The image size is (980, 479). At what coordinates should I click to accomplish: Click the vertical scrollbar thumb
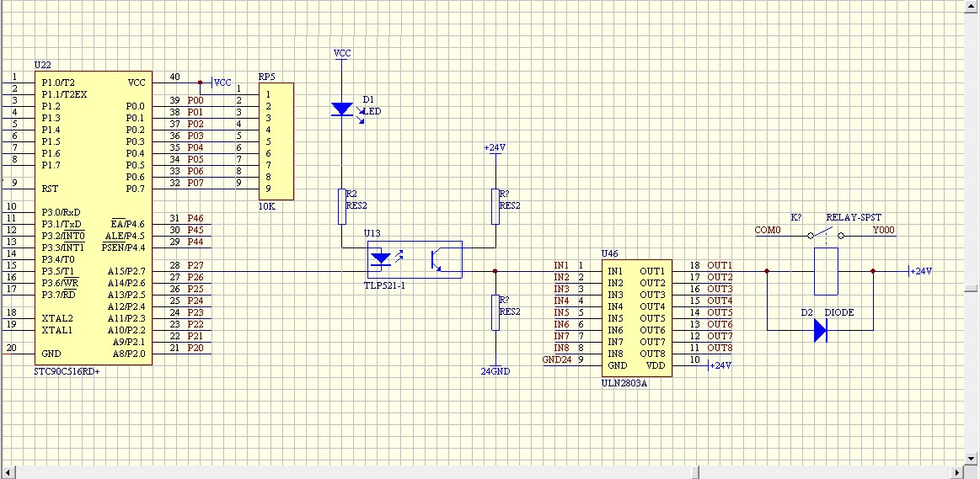972,288
